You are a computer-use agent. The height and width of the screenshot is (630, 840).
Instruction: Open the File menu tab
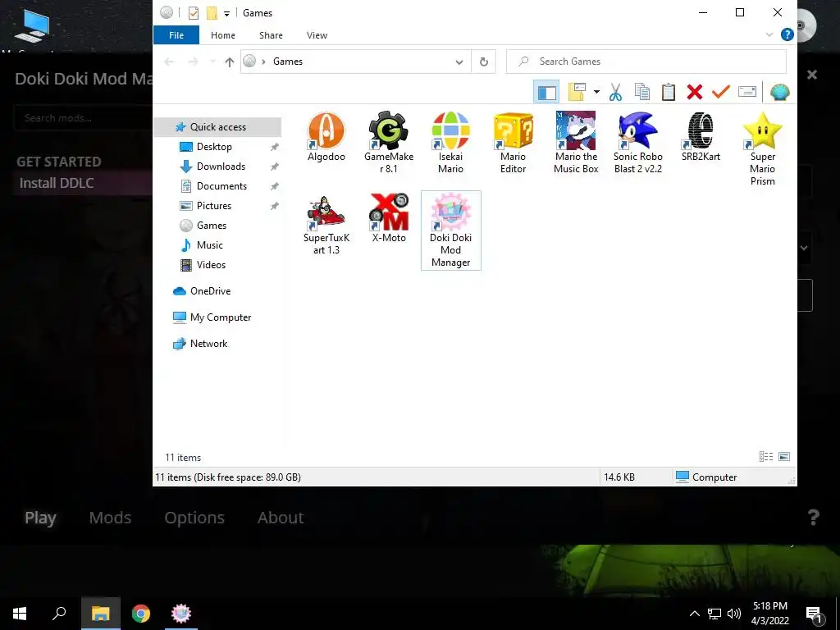coord(176,34)
